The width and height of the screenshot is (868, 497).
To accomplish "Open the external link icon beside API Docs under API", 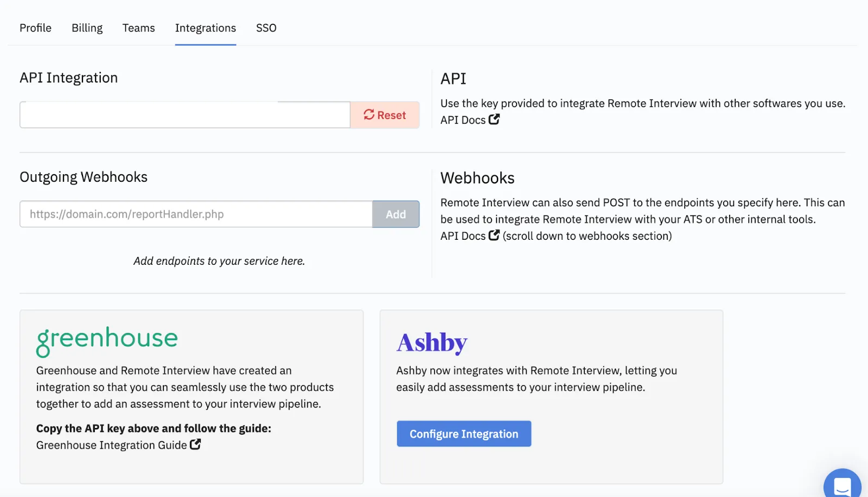I will 494,119.
